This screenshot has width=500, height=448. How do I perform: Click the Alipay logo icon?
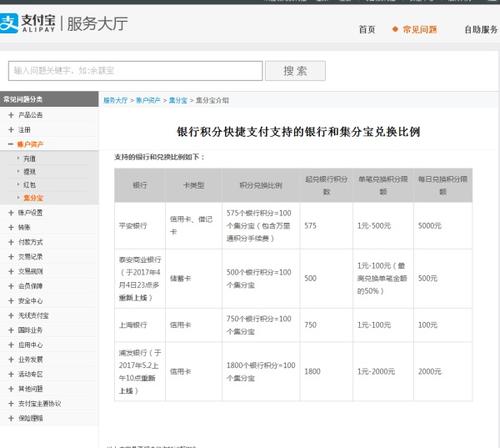tap(8, 23)
